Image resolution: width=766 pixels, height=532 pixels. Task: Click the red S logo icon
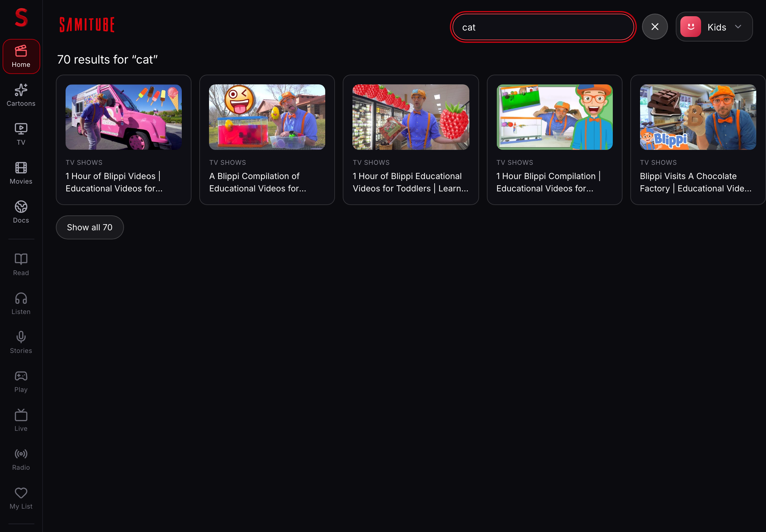pyautogui.click(x=21, y=17)
